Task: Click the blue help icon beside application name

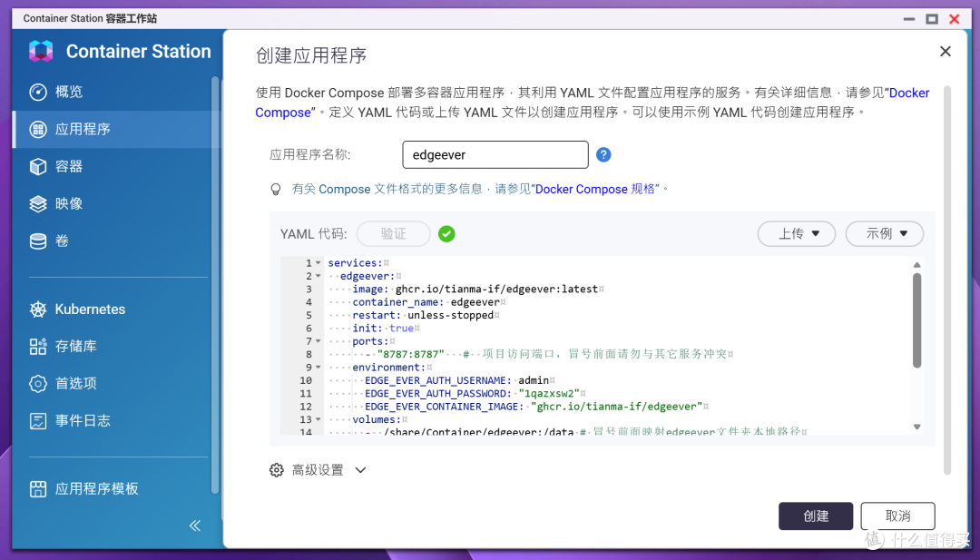Action: 603,154
